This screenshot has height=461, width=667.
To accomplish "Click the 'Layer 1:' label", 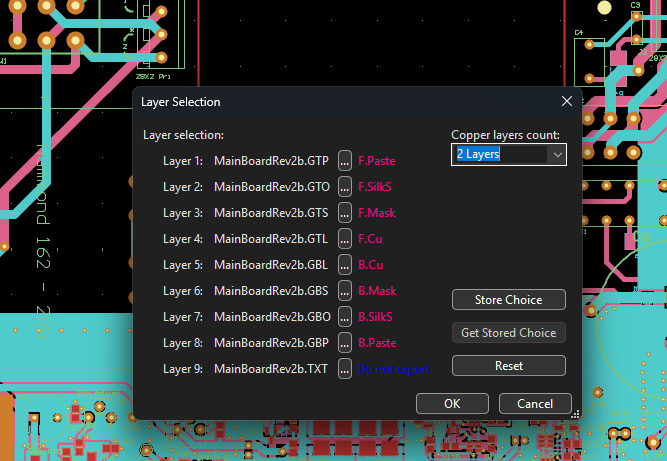I will point(182,161).
